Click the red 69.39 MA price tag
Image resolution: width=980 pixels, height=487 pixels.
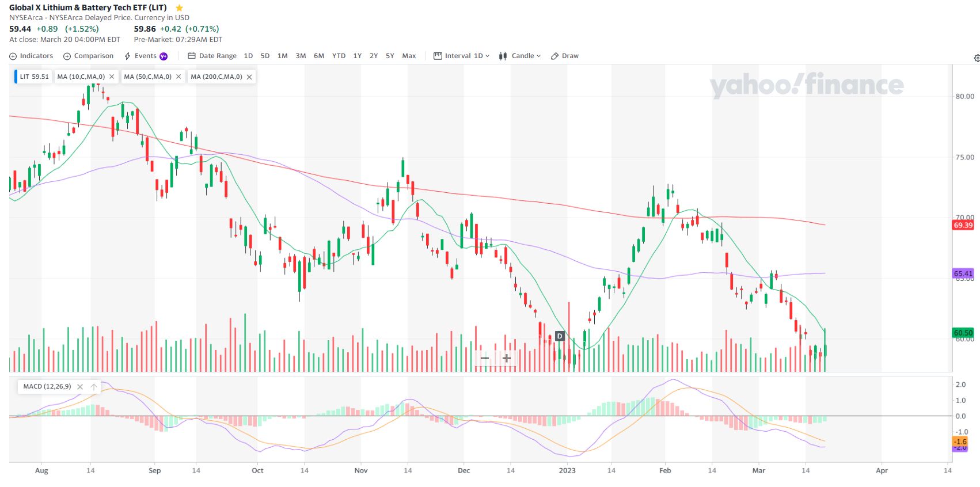click(x=963, y=225)
